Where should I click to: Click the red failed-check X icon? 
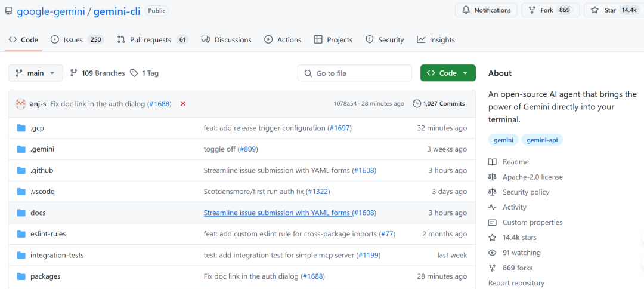pos(183,103)
